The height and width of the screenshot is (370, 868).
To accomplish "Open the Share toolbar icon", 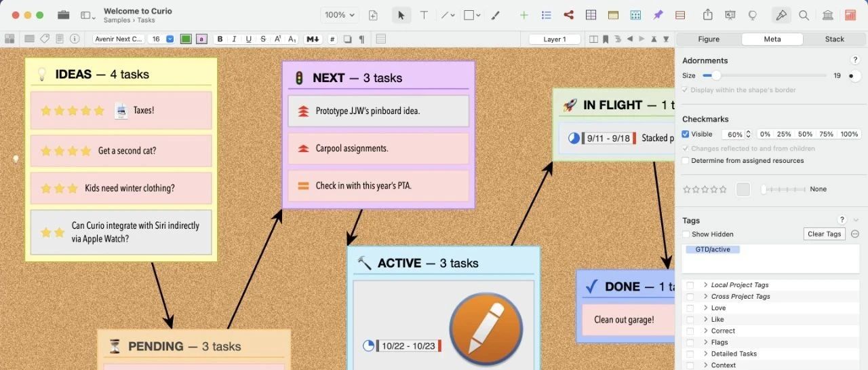I will tap(708, 15).
